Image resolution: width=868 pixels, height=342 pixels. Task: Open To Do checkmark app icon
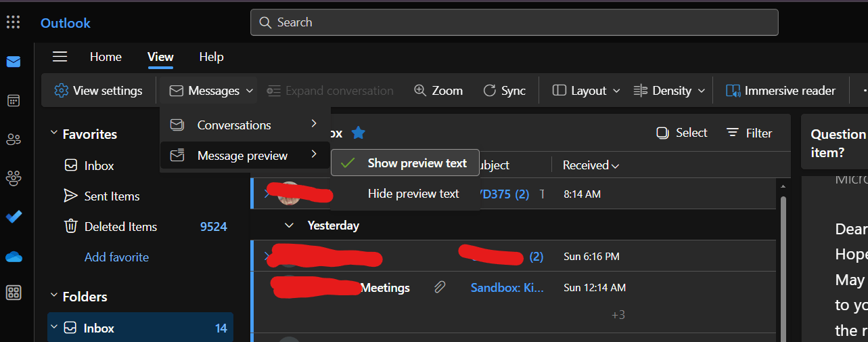click(14, 217)
